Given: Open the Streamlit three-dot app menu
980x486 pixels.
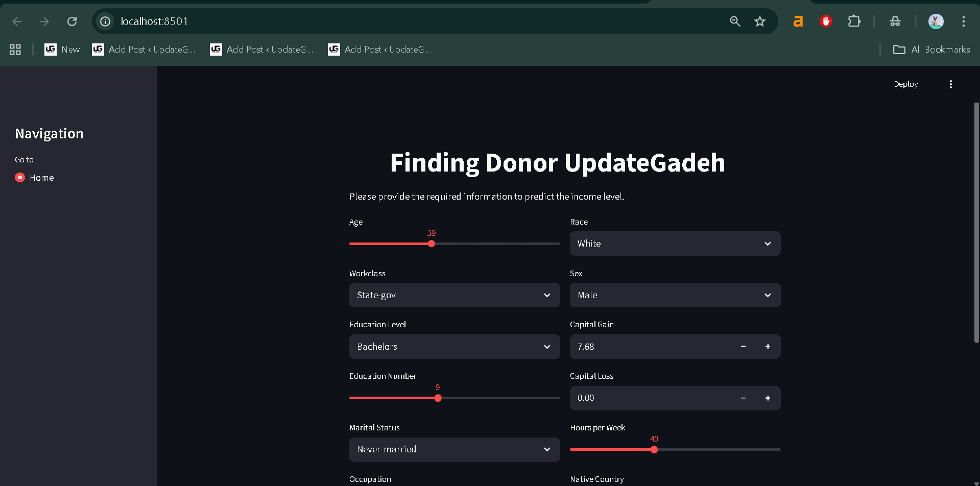Looking at the screenshot, I should click(950, 84).
